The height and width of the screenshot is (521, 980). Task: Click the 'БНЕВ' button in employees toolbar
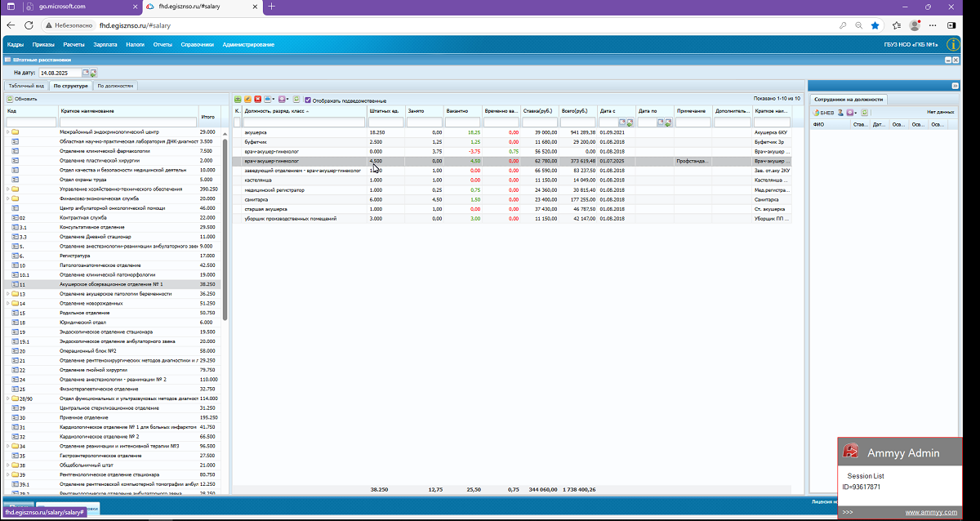coord(822,112)
